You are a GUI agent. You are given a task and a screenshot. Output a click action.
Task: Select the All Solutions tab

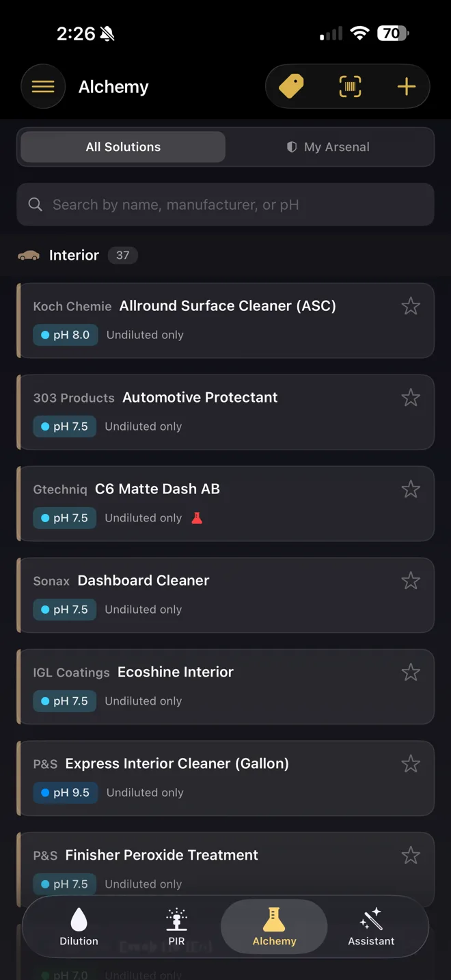pyautogui.click(x=122, y=146)
